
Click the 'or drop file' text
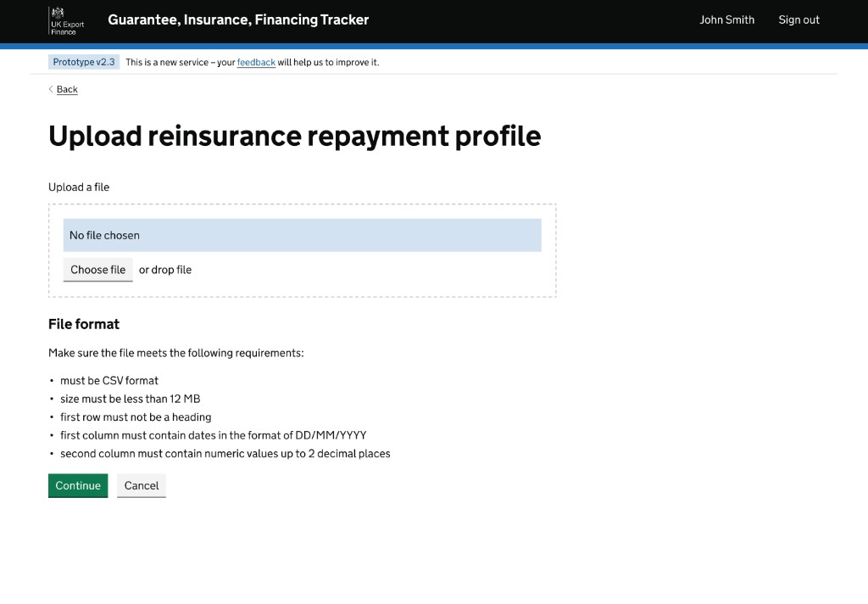coord(165,270)
